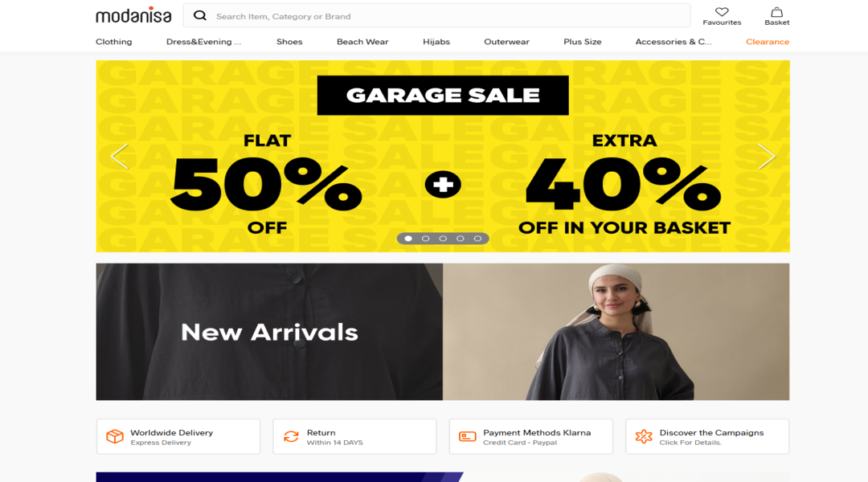Open the Garage Sale banner
Screen dimensions: 868x482
pos(443,156)
